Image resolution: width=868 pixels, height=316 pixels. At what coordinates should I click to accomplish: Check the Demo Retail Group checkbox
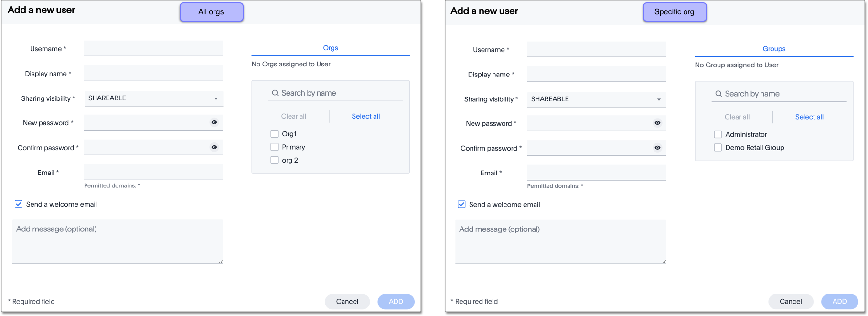click(x=718, y=148)
